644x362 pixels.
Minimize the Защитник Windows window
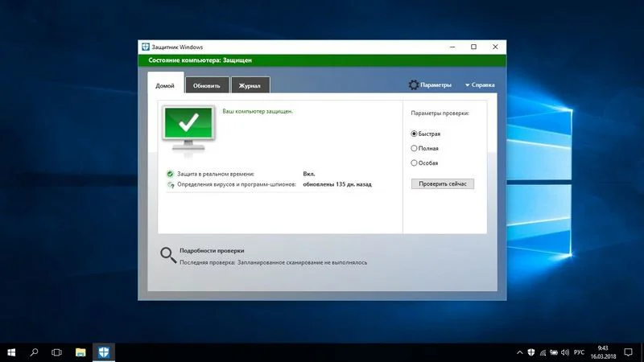click(x=452, y=47)
